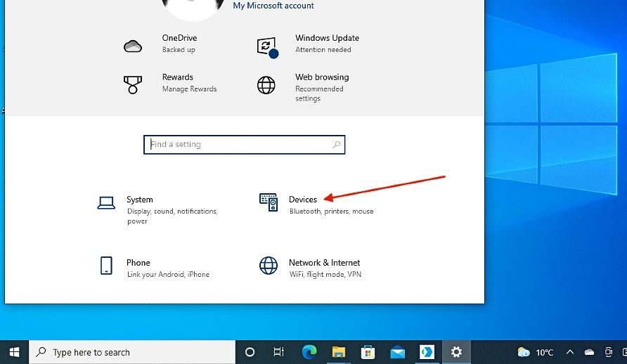Click the Cortana circle on the taskbar
The image size is (627, 364).
[x=250, y=352]
